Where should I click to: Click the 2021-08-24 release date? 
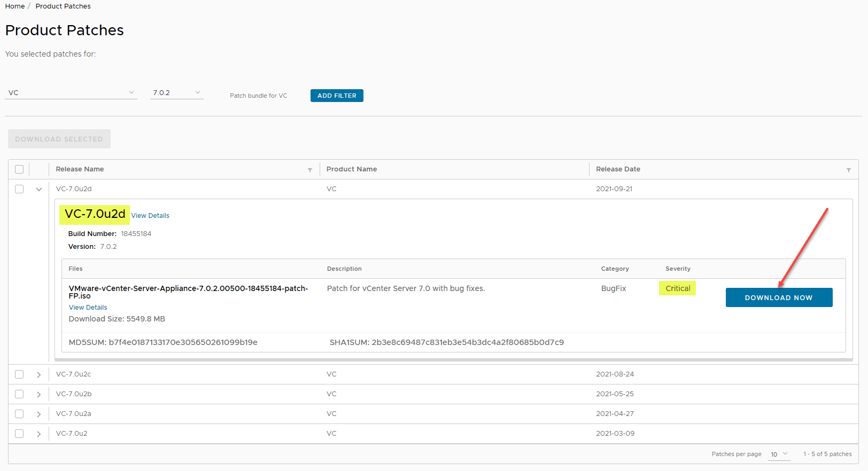point(615,374)
